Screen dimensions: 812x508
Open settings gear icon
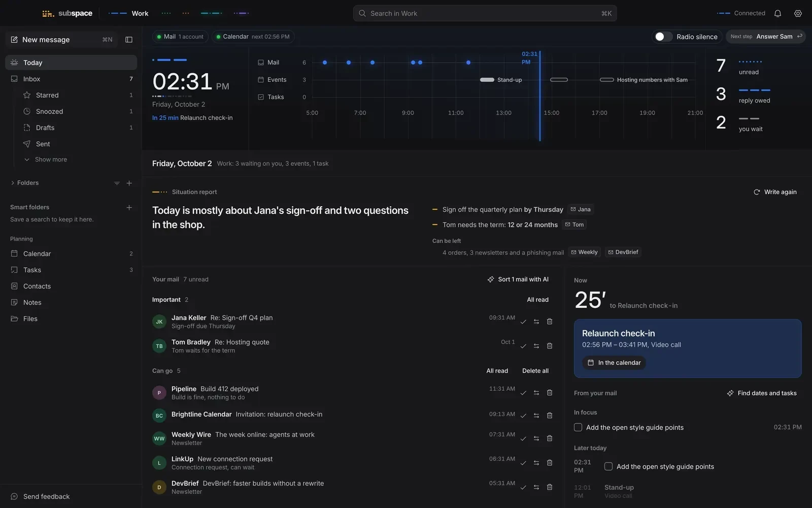[798, 13]
